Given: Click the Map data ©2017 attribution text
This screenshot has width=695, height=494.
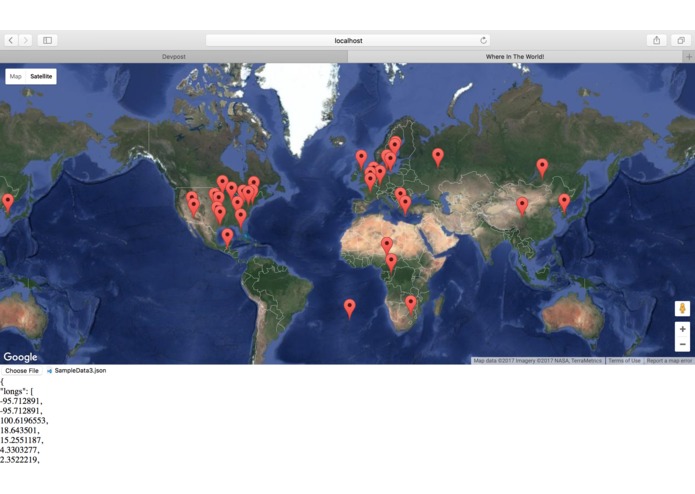Looking at the screenshot, I should pyautogui.click(x=538, y=361).
